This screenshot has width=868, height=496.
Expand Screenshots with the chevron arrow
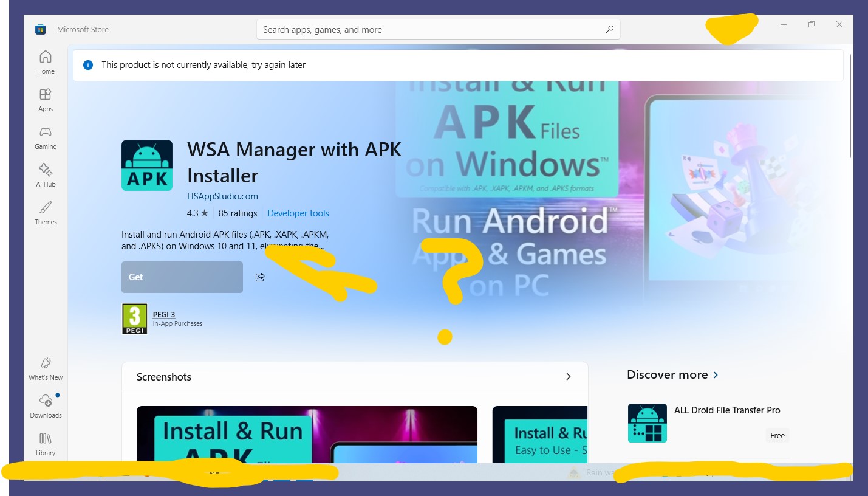(x=569, y=377)
